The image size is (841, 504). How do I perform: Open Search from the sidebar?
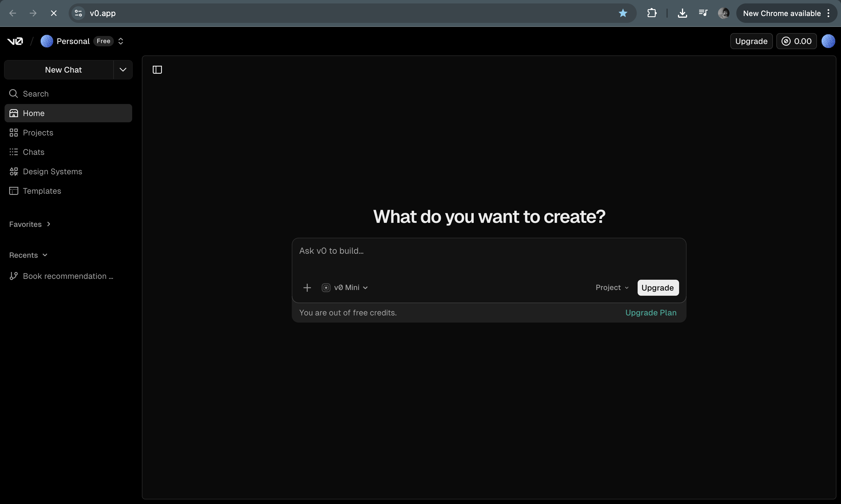pyautogui.click(x=35, y=94)
